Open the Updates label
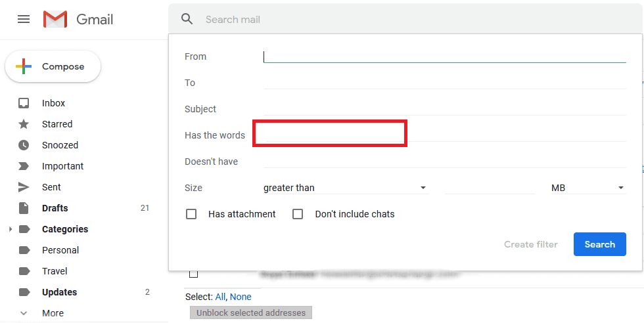 tap(60, 292)
